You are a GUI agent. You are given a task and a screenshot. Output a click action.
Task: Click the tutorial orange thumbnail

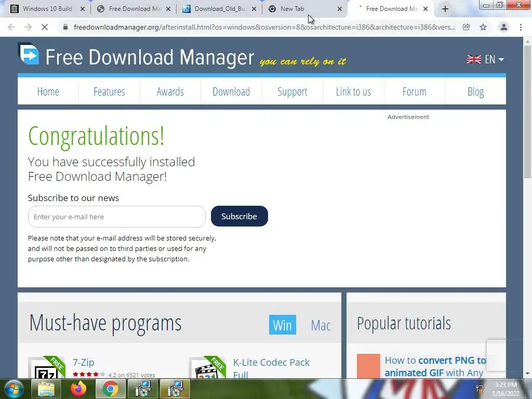[x=368, y=366]
